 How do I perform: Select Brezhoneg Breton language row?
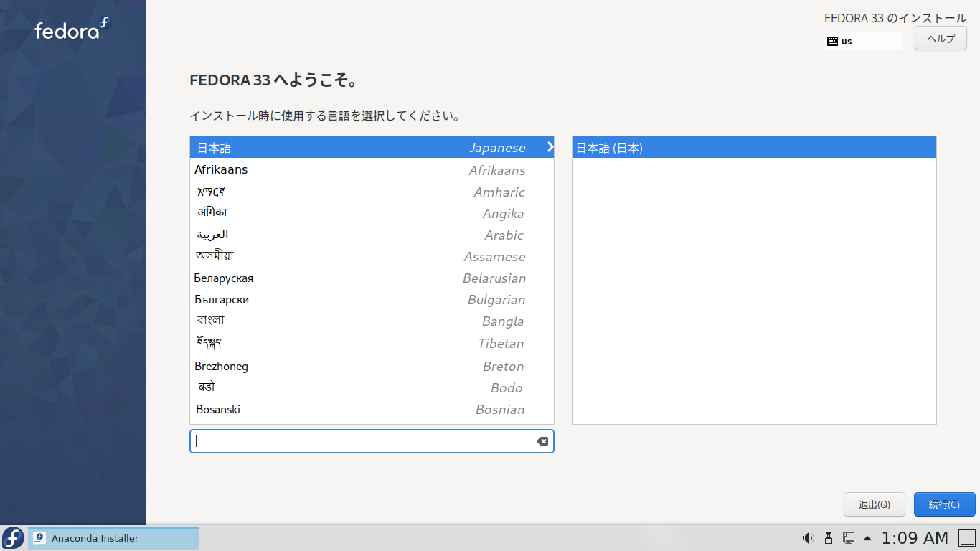pyautogui.click(x=372, y=366)
